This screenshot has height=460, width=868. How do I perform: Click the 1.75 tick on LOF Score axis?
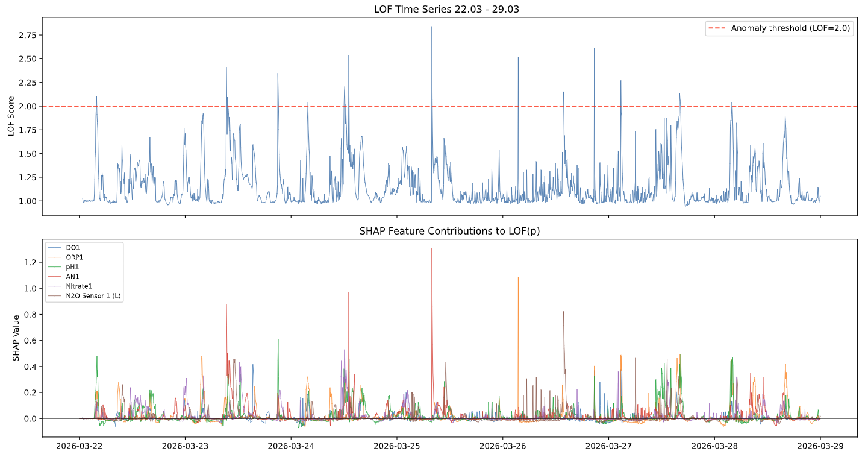pyautogui.click(x=28, y=130)
